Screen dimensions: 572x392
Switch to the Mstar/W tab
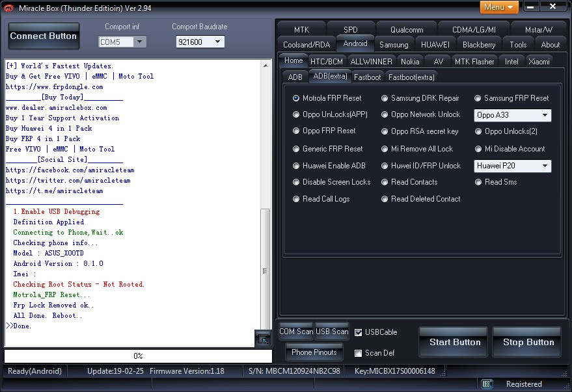coord(538,29)
